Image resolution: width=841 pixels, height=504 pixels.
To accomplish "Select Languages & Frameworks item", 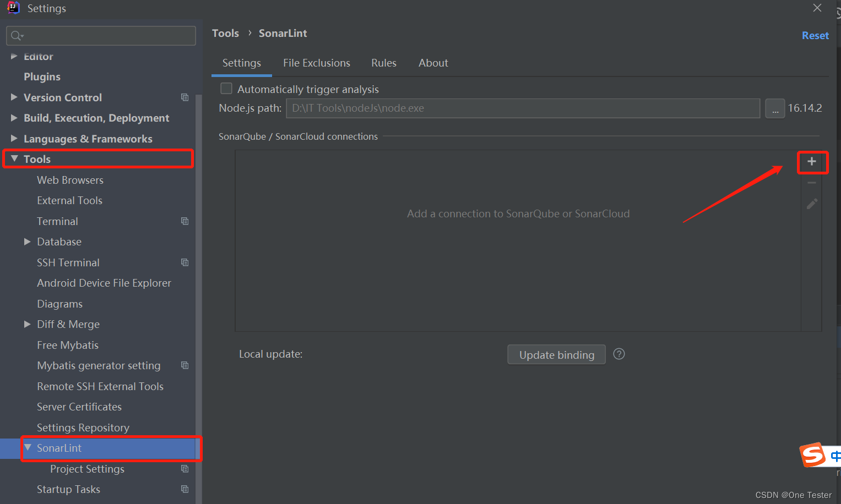I will 88,139.
